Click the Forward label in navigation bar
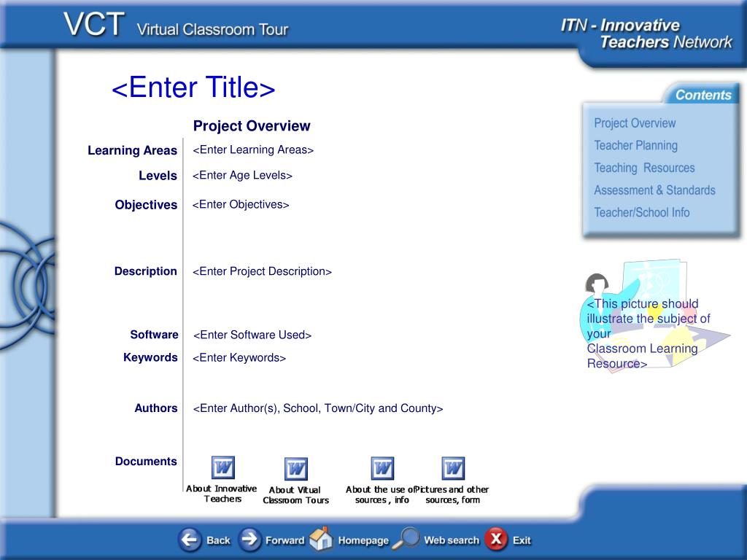Screen dimensions: 747x560 click(285, 540)
